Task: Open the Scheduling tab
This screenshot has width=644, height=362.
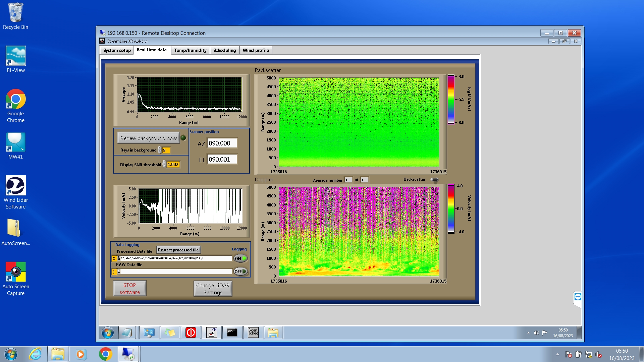Action: tap(224, 50)
